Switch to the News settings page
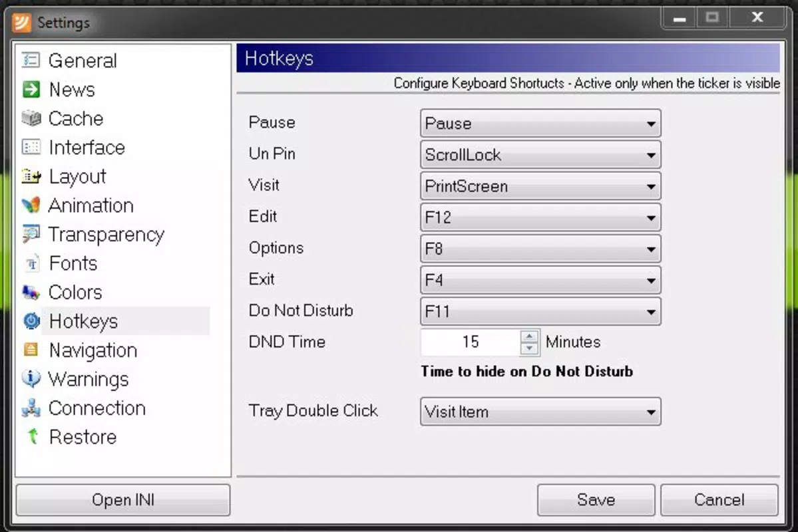 click(72, 90)
